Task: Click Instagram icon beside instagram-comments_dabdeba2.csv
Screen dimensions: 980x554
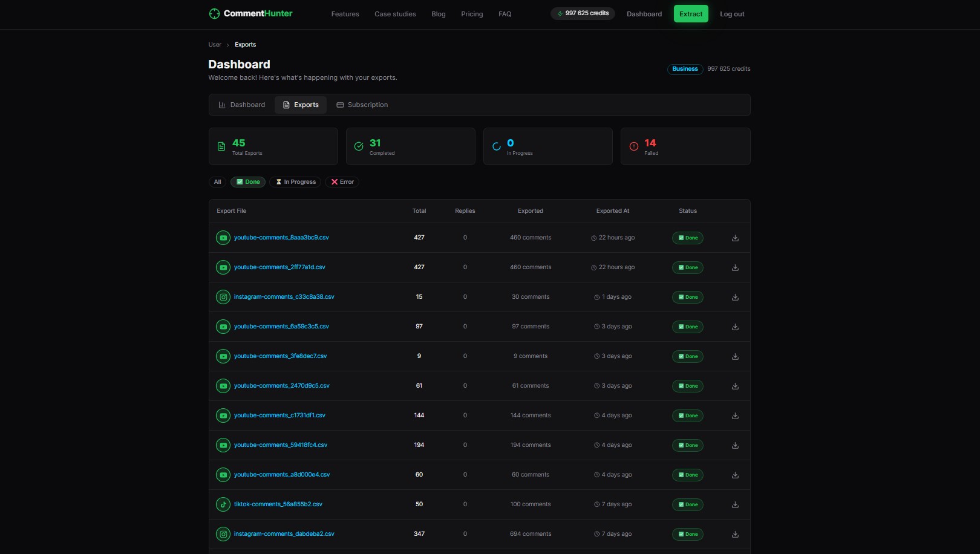Action: click(223, 534)
